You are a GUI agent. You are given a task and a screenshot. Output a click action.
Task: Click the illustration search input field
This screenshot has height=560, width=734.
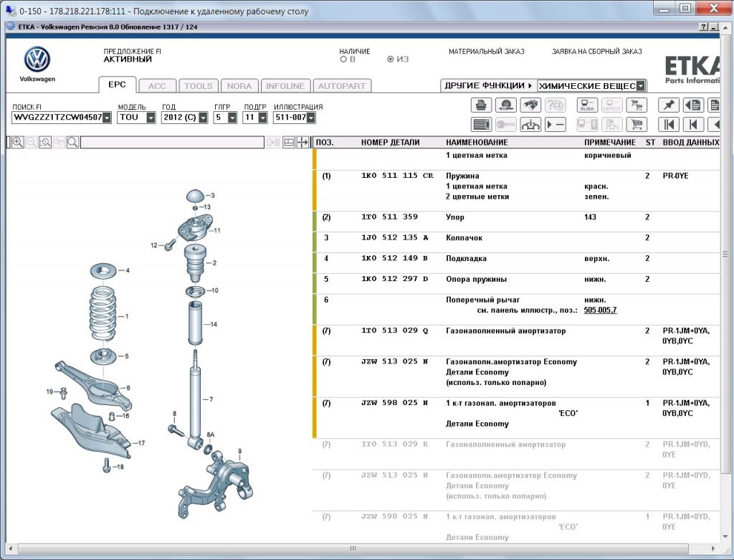(x=172, y=143)
